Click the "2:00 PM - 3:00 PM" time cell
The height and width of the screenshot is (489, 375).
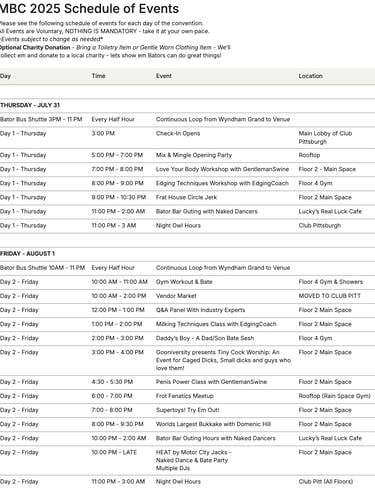pos(117,338)
